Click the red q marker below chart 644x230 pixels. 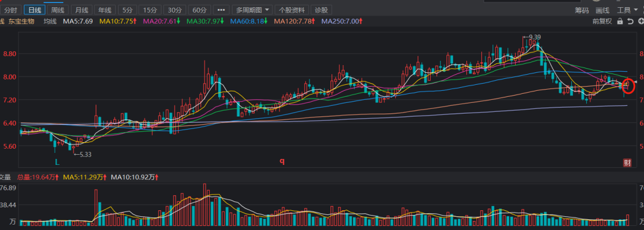point(282,161)
